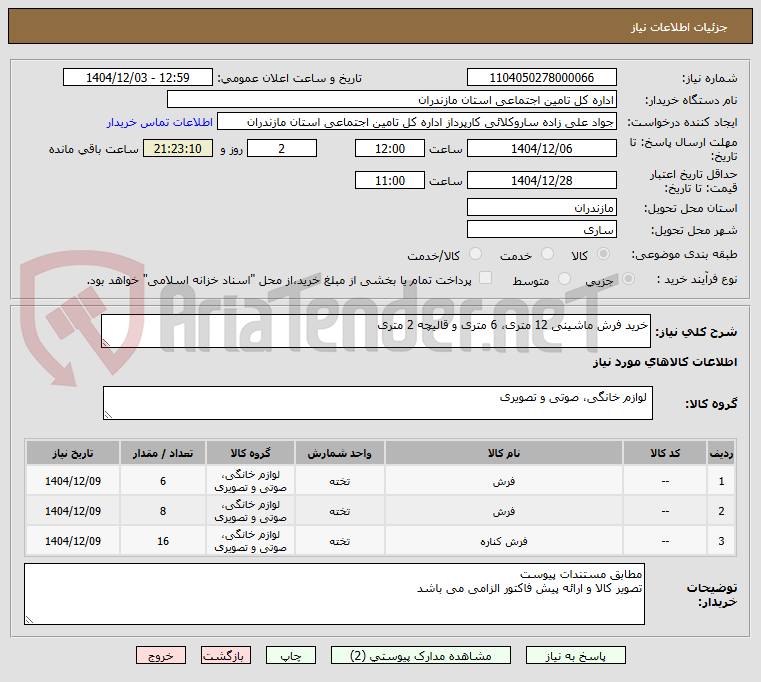761x682 pixels.
Task: Click the شرح کلی نیاز description textarea
Action: click(376, 331)
